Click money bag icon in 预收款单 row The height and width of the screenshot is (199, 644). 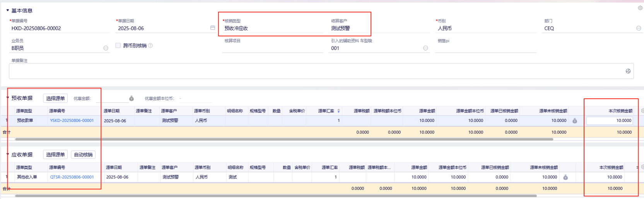(x=575, y=121)
